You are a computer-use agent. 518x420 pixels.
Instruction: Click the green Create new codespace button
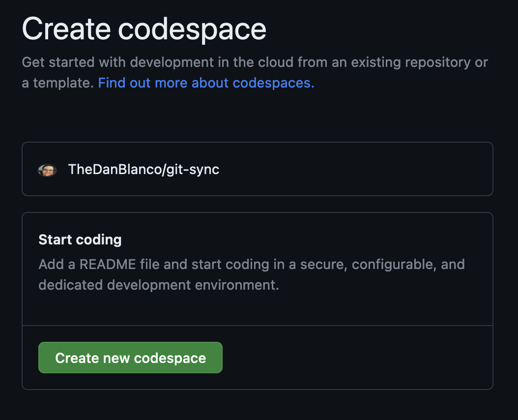pos(130,358)
